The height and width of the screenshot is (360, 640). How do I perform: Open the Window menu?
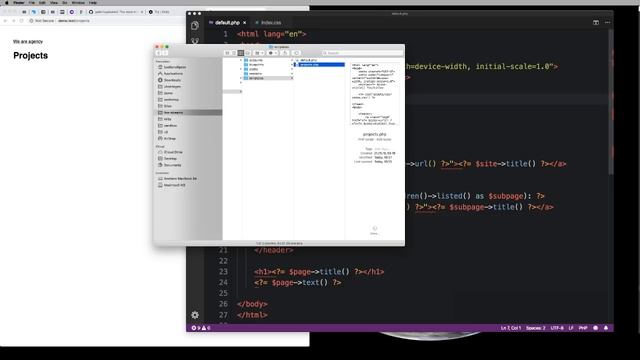pos(78,2)
